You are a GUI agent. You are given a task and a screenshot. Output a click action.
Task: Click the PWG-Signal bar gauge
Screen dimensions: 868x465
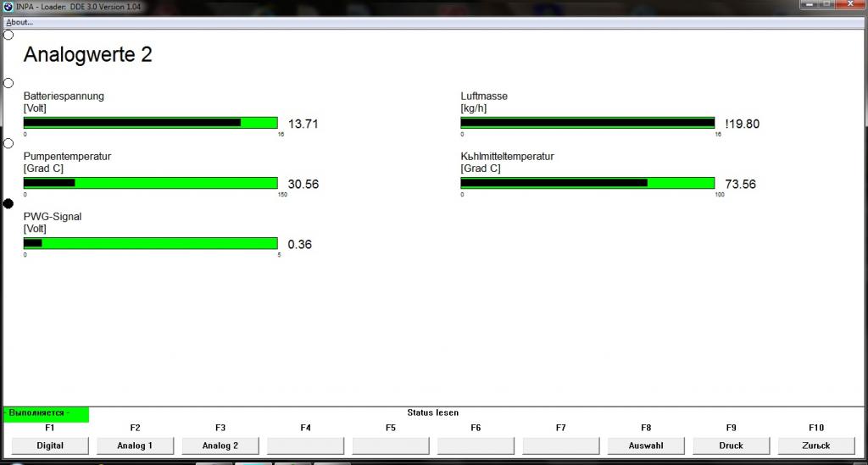[151, 243]
